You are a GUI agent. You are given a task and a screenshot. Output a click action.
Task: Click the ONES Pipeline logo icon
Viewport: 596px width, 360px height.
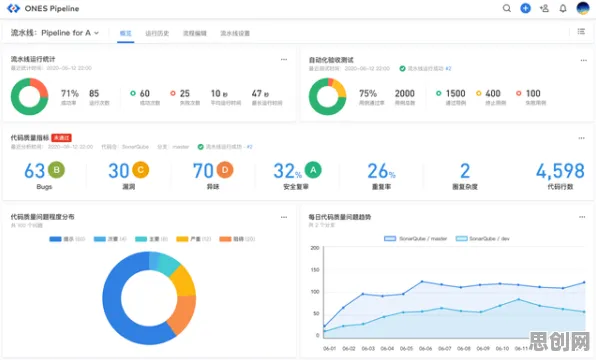[13, 8]
